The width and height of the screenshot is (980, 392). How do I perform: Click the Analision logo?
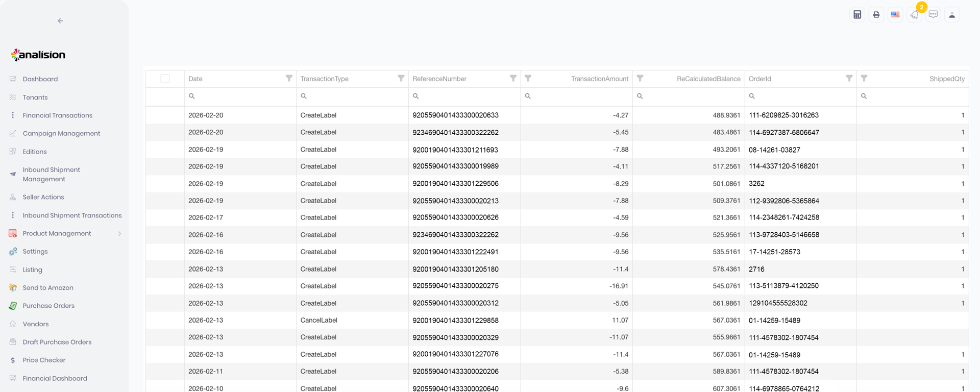point(39,55)
